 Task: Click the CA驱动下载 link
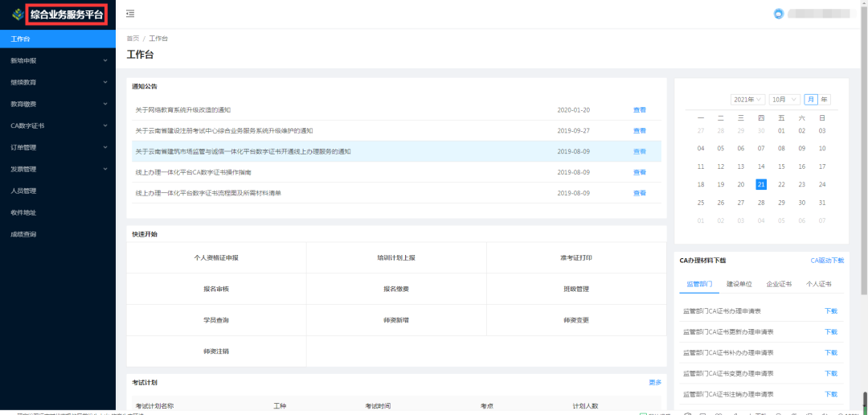pos(827,261)
